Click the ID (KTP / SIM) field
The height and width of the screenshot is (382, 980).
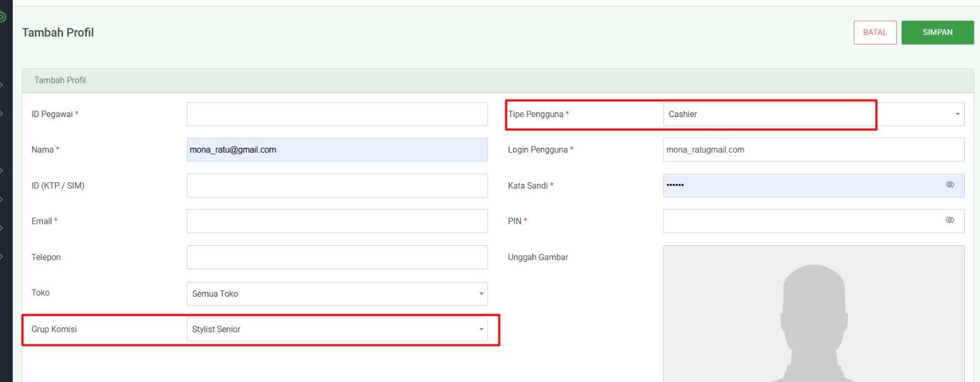coord(337,185)
